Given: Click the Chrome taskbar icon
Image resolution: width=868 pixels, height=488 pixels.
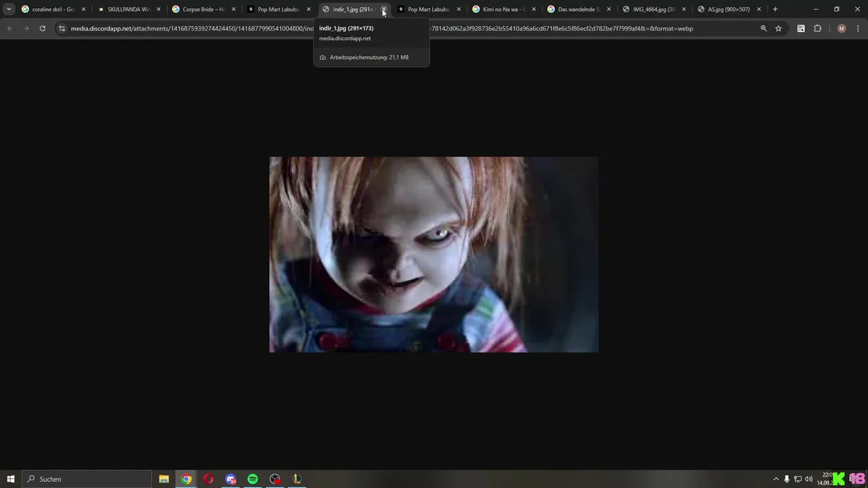Looking at the screenshot, I should point(186,479).
